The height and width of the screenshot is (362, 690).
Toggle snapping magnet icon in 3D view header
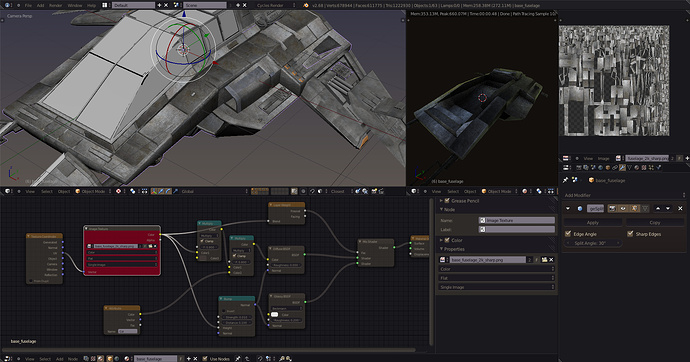point(312,191)
